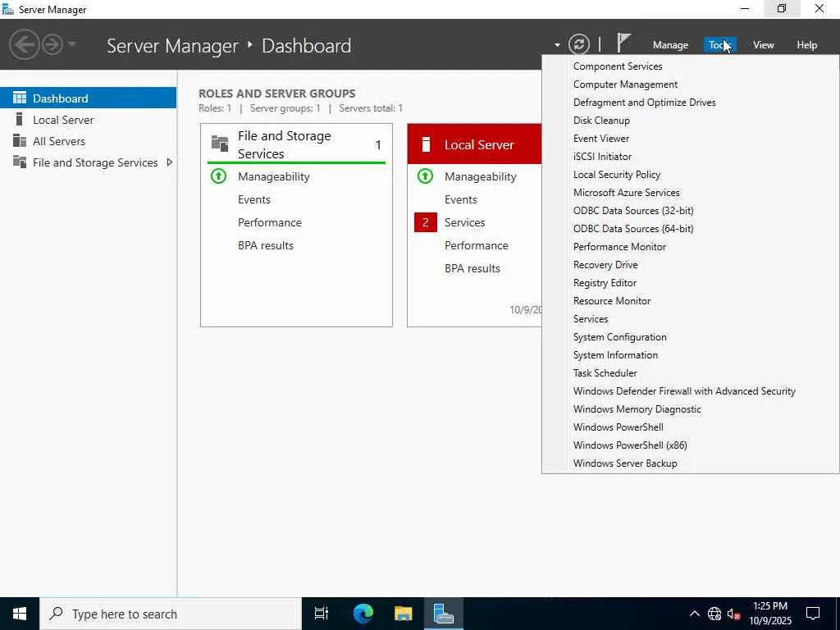Click the server icon in Local Server tile header

click(426, 144)
